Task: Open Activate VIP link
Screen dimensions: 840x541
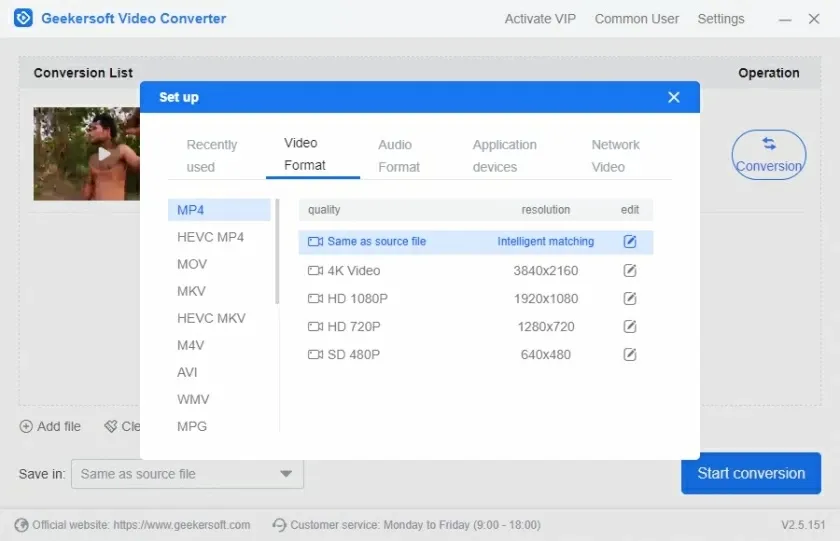Action: tap(540, 19)
